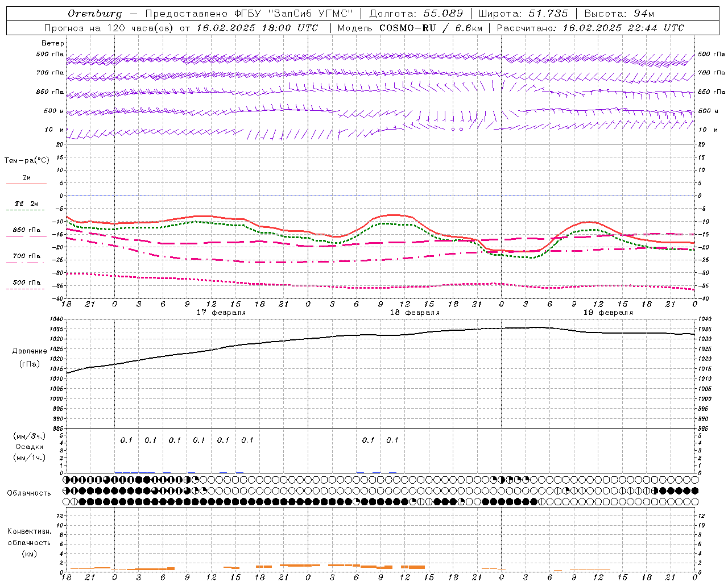The width and height of the screenshot is (728, 582).
Task: Click the "2м" solid-line temperature legend entry
Action: tap(27, 178)
